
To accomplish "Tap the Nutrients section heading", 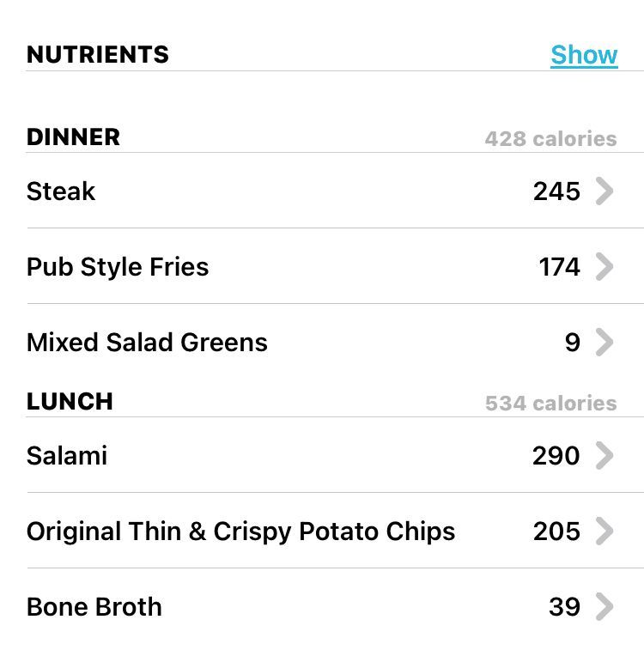I will point(98,55).
